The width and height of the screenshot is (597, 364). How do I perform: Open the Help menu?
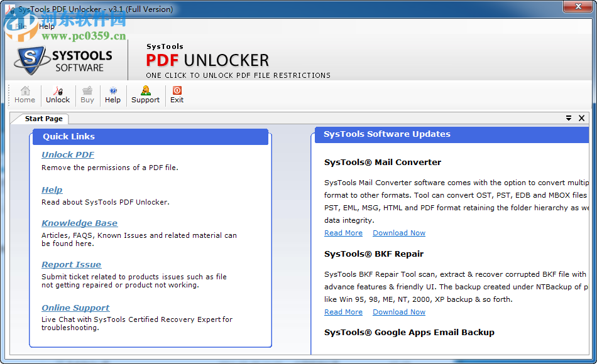pos(46,26)
